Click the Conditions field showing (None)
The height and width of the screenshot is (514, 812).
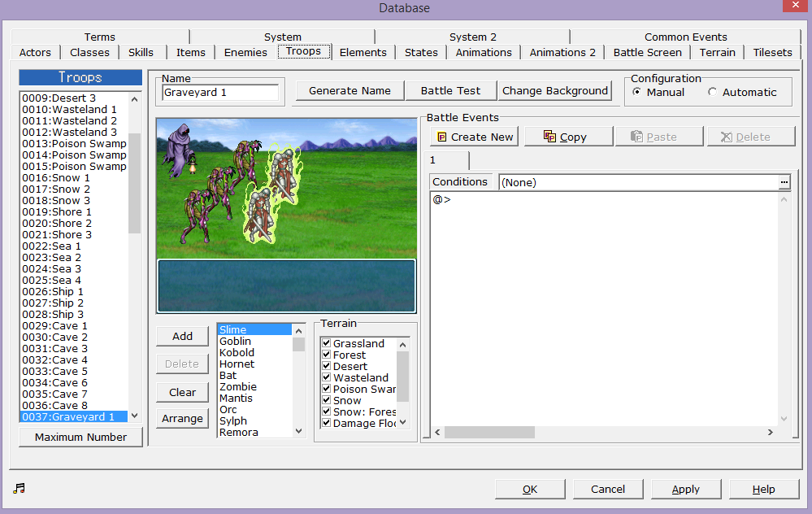pos(639,182)
